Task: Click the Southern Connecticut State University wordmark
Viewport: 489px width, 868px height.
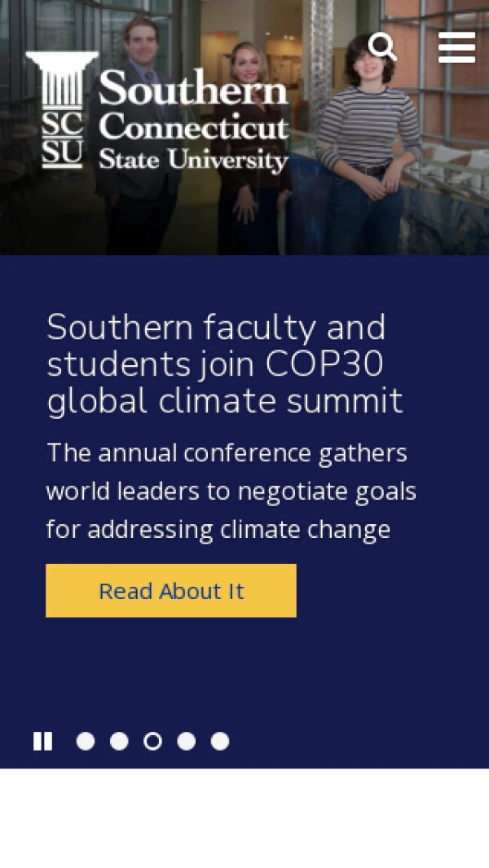Action: click(x=193, y=121)
